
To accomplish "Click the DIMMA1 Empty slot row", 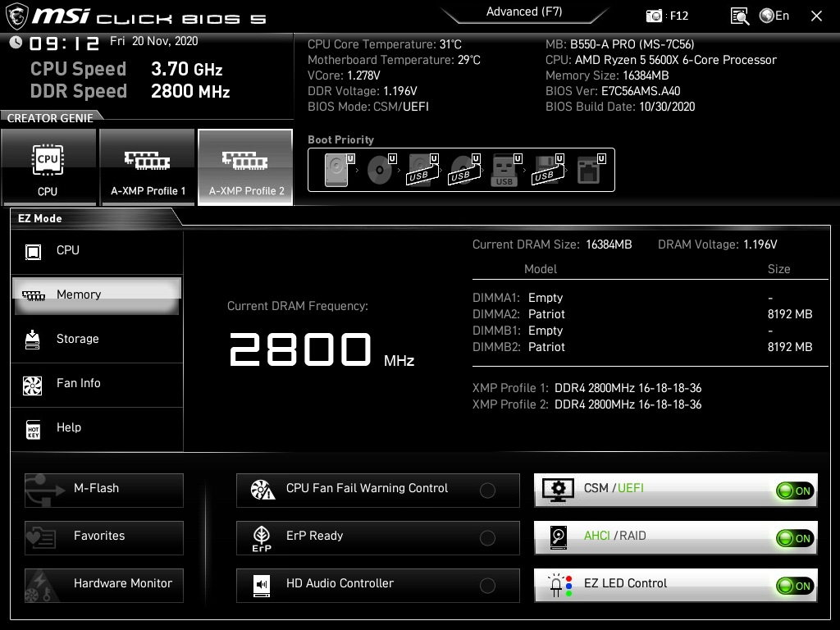I will [642, 298].
